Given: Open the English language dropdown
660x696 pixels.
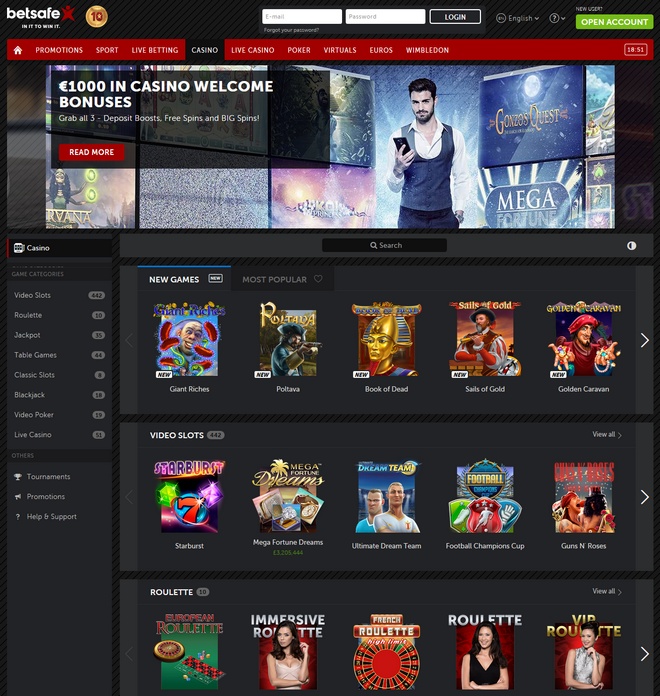Looking at the screenshot, I should click(518, 18).
